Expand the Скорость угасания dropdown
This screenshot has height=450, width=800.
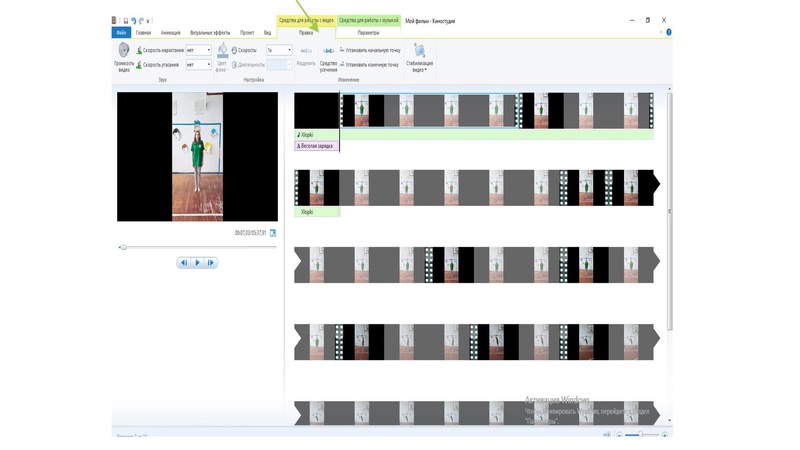coord(209,65)
